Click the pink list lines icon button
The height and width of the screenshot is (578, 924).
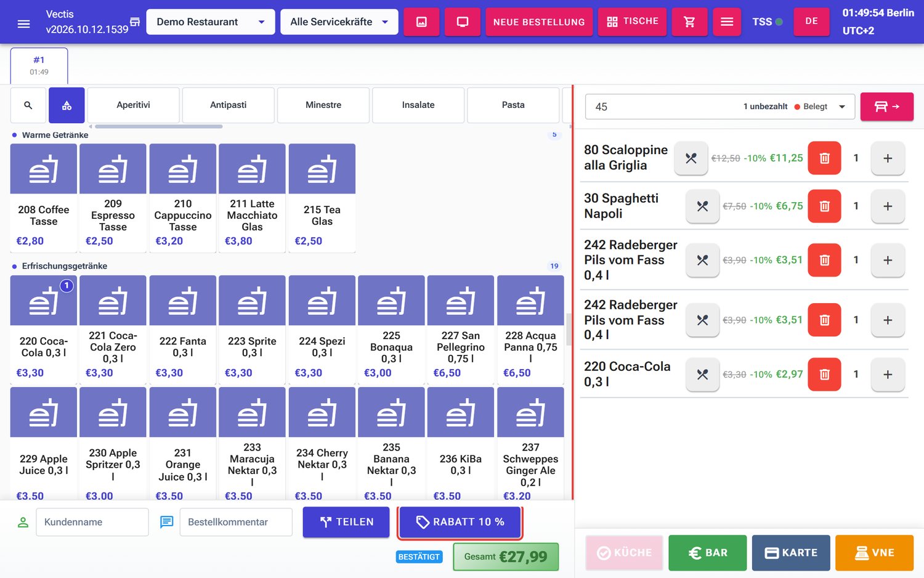(x=727, y=22)
